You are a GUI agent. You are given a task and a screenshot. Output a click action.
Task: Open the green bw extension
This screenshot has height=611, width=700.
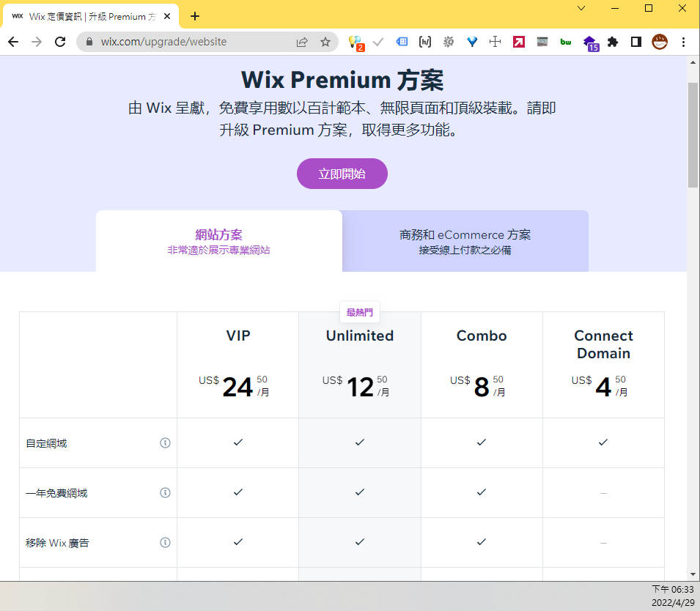(566, 42)
